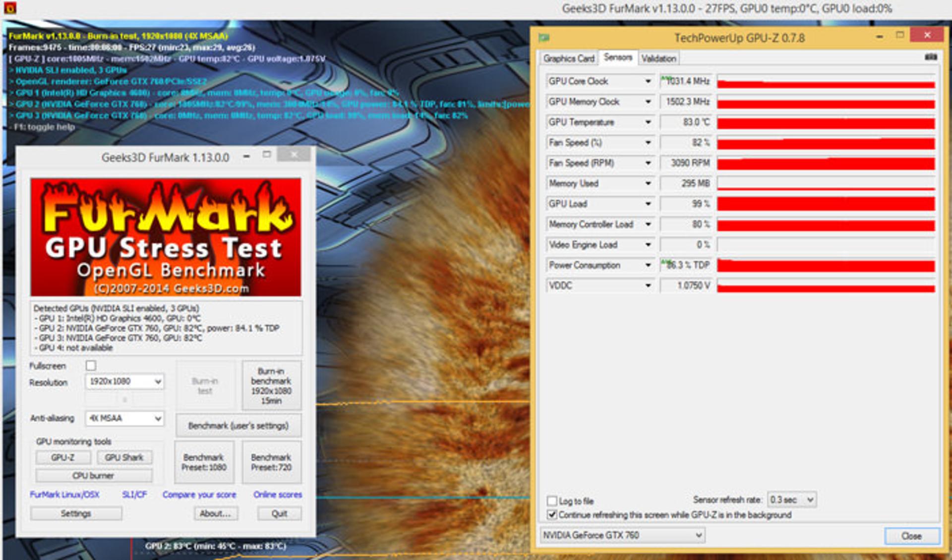Start the CPU burner tool
952x560 pixels.
tap(93, 476)
